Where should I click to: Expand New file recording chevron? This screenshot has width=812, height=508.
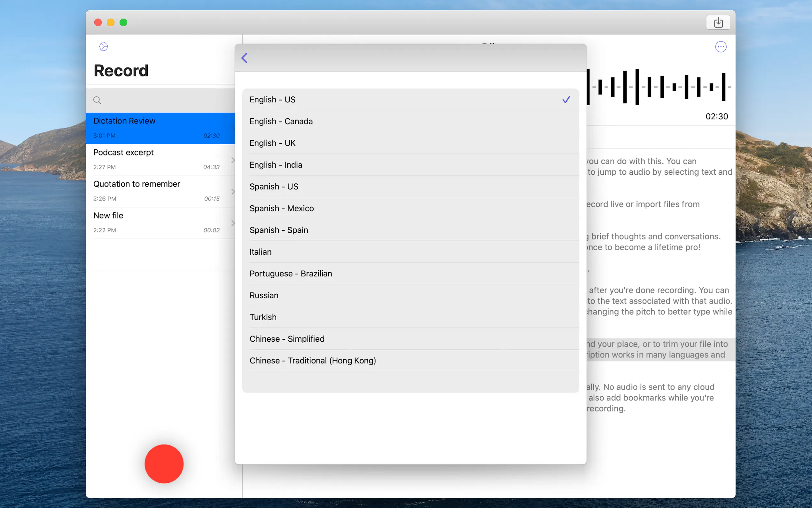tap(233, 223)
